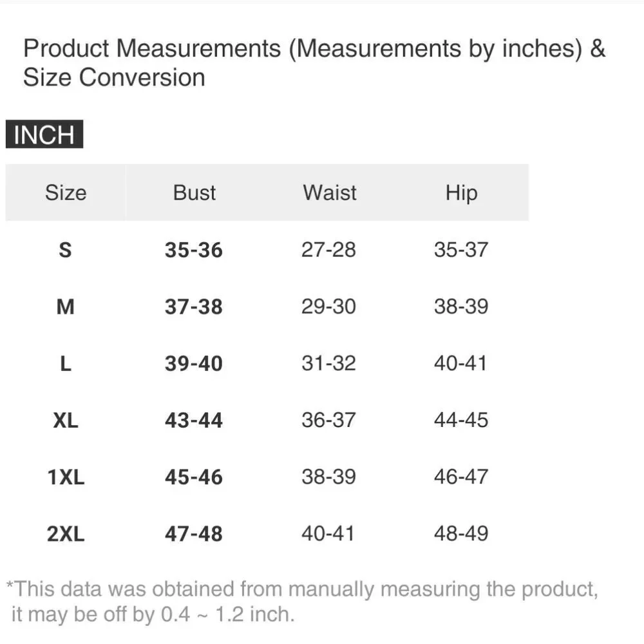644x644 pixels.
Task: Select hip value 40-41
Action: [x=461, y=363]
